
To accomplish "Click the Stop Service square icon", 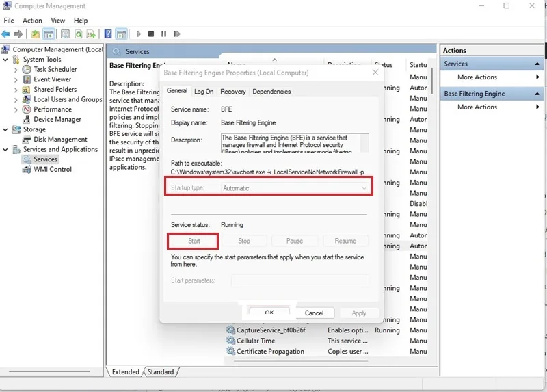I will pos(151,34).
